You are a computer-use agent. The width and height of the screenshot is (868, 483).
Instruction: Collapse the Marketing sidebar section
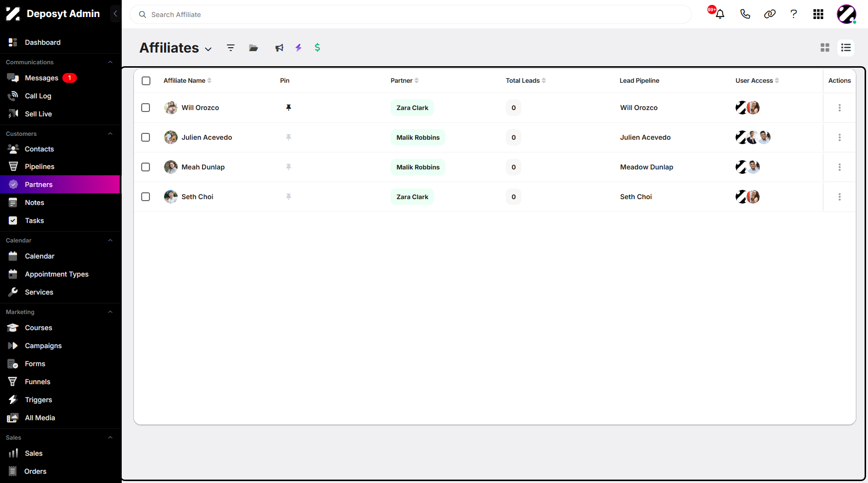(111, 312)
